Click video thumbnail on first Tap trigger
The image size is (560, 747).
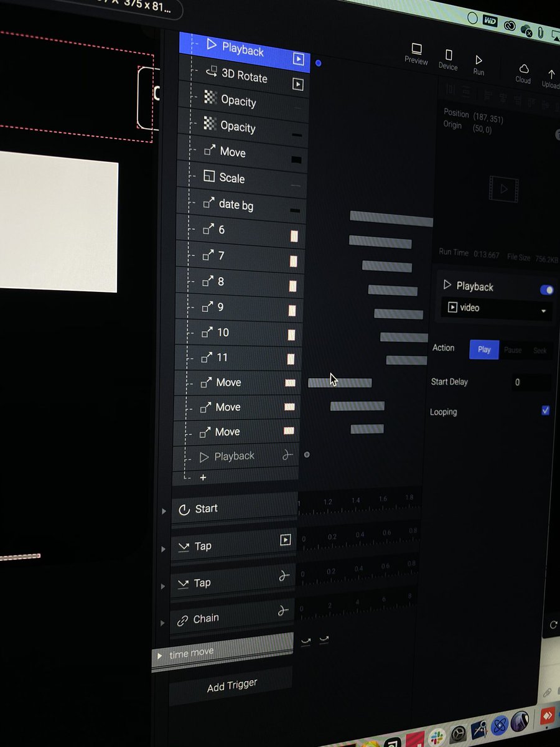click(x=286, y=540)
